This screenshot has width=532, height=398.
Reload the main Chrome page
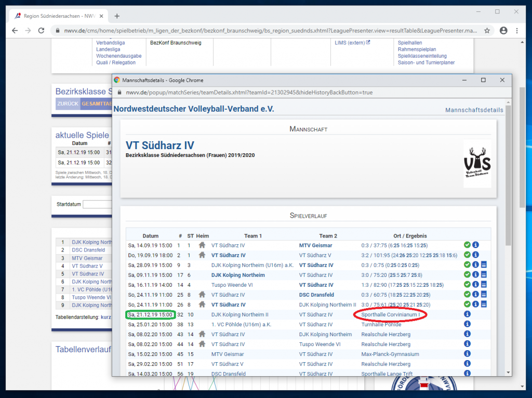pyautogui.click(x=41, y=31)
